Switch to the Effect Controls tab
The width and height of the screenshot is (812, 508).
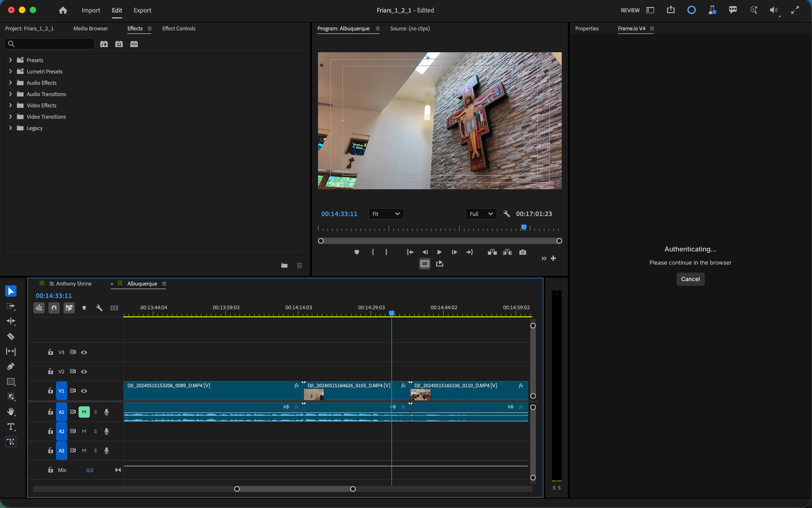(179, 28)
